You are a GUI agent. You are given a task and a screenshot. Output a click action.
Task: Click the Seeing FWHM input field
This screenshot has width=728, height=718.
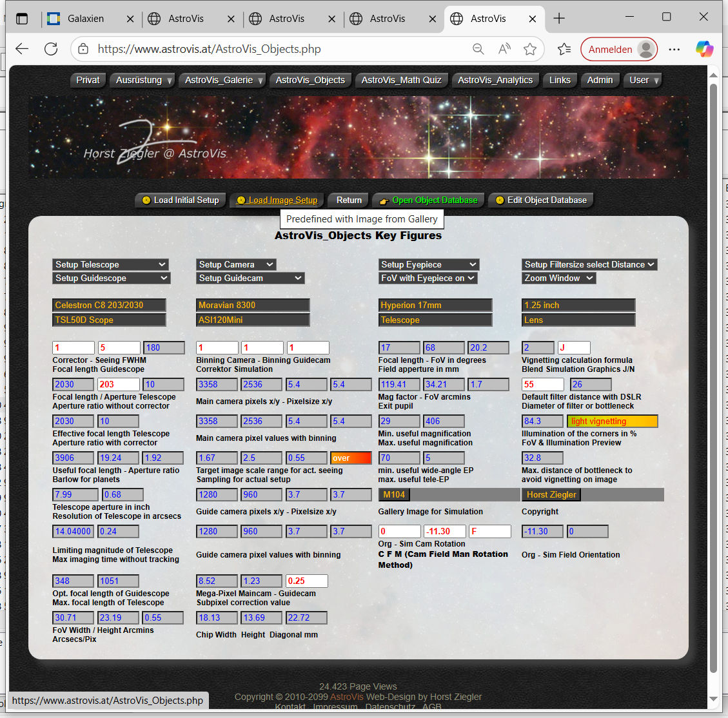pos(119,347)
